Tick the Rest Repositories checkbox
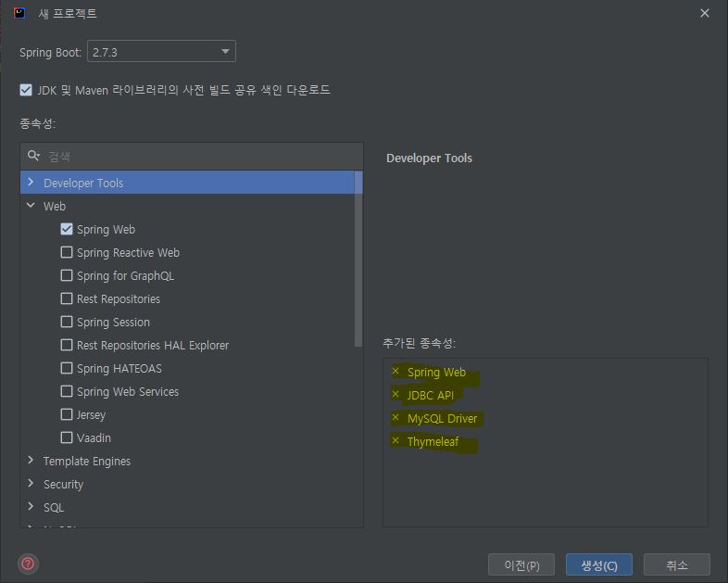The height and width of the screenshot is (583, 728). pos(67,298)
